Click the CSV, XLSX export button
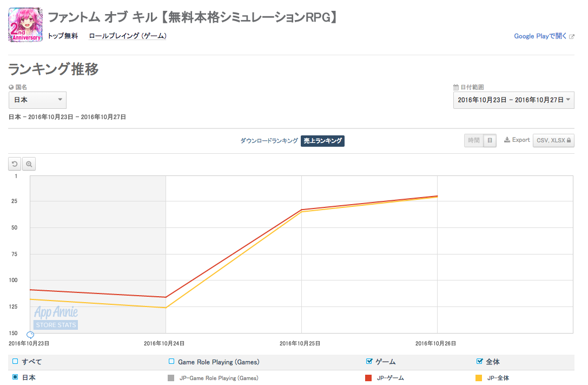This screenshot has width=588, height=385. (553, 140)
